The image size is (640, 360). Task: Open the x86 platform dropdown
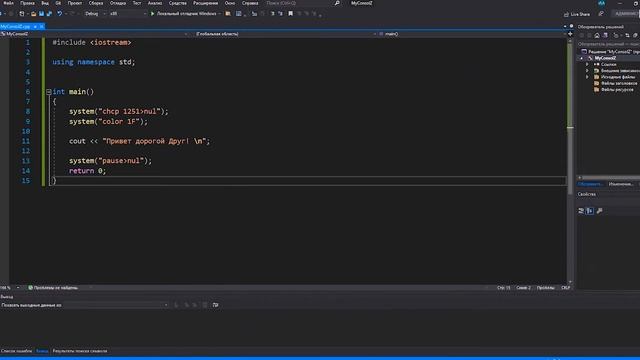[x=127, y=13]
